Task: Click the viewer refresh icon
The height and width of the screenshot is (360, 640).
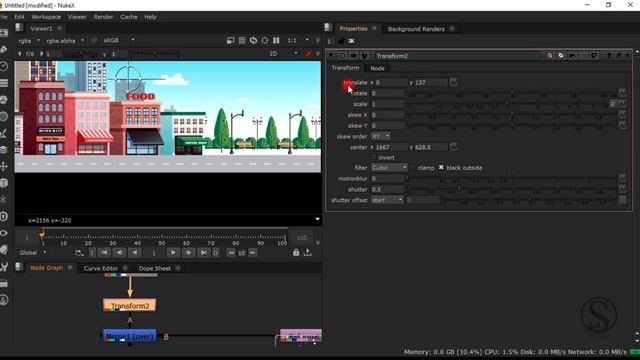Action: (253, 40)
